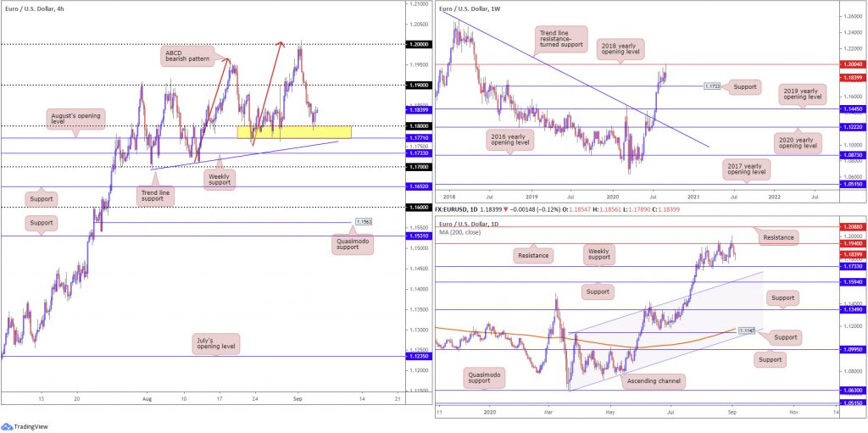Select the Quasimodo support callout on 4h chart
868x433 pixels.
point(353,244)
